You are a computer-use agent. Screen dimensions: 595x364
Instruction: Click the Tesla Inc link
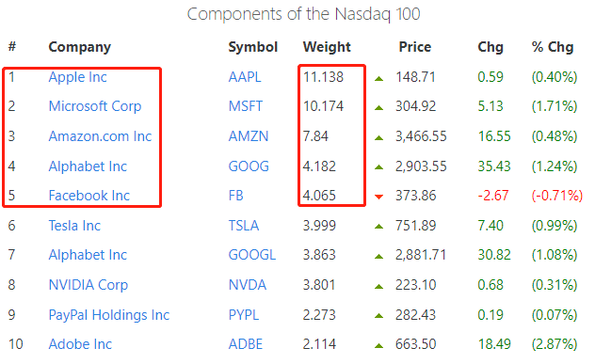[74, 226]
